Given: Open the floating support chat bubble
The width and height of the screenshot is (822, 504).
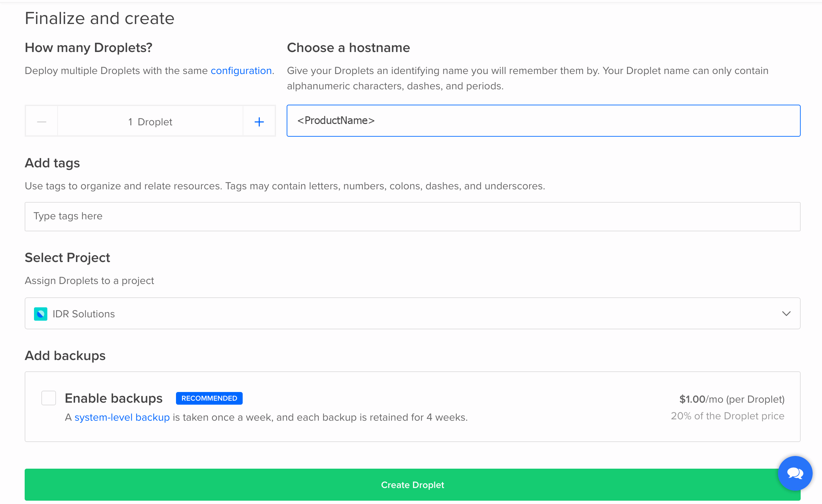Looking at the screenshot, I should tap(795, 473).
